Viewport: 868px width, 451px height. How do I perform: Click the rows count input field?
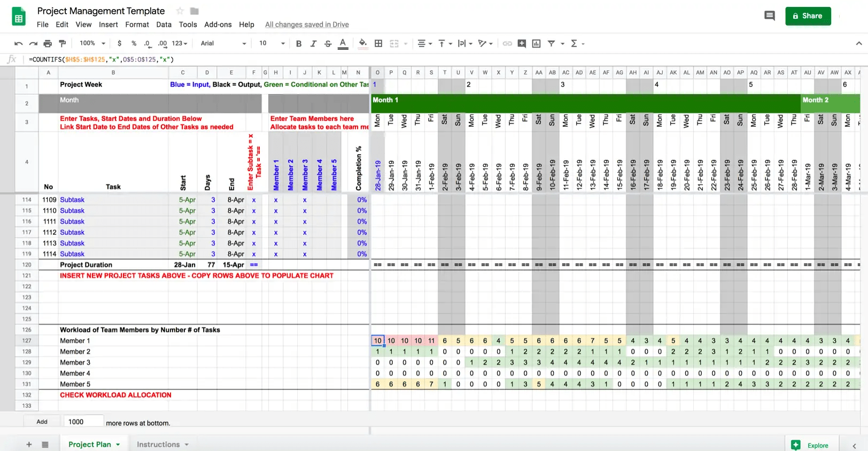[83, 422]
